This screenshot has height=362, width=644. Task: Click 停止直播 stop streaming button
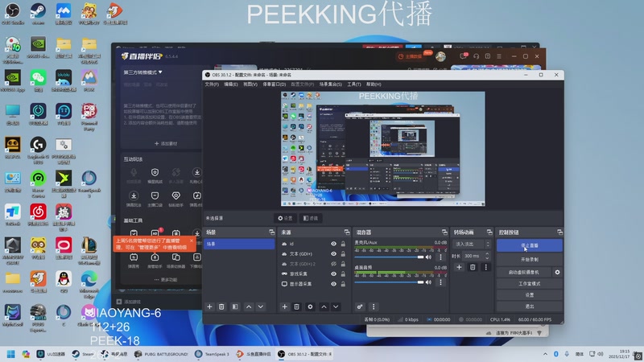coord(530,245)
